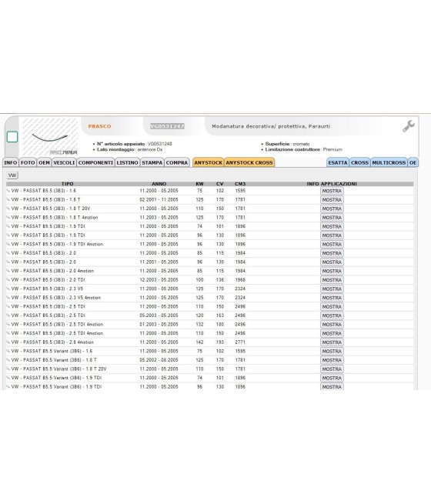Click the STAMPA print tab
This screenshot has height=504, width=431.
(152, 162)
